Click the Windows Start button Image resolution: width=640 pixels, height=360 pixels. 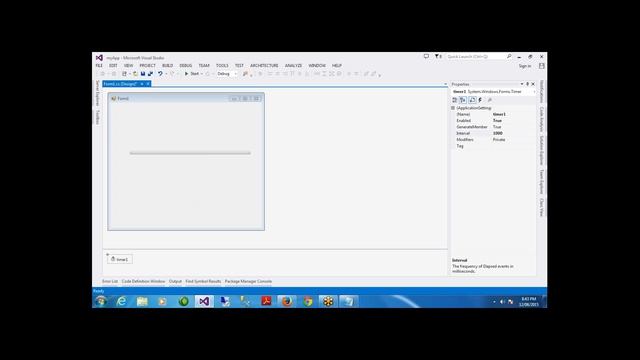tap(100, 302)
